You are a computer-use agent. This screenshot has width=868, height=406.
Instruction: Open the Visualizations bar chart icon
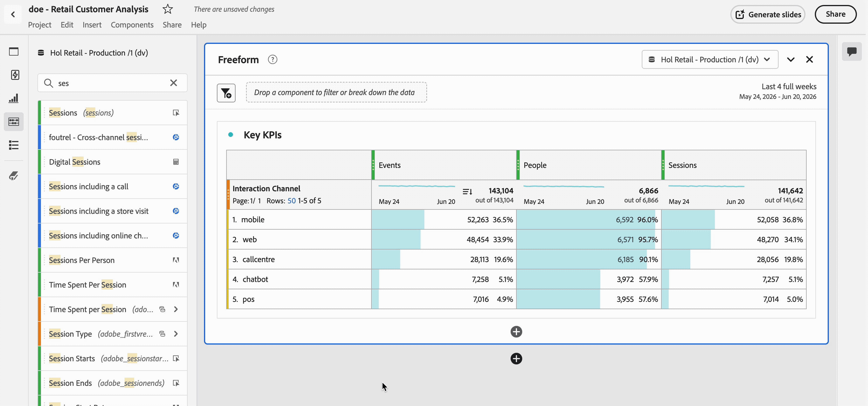point(14,98)
